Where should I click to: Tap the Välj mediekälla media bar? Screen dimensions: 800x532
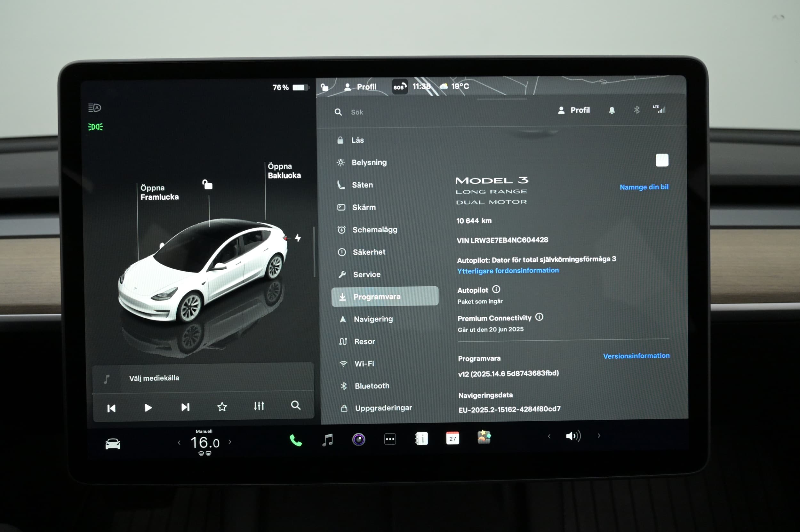pyautogui.click(x=203, y=378)
